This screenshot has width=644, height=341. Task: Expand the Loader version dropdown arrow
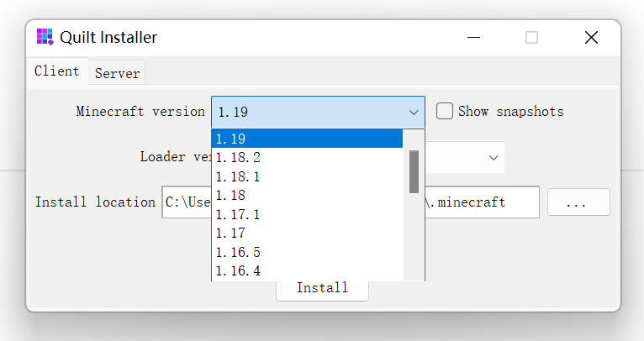point(493,157)
